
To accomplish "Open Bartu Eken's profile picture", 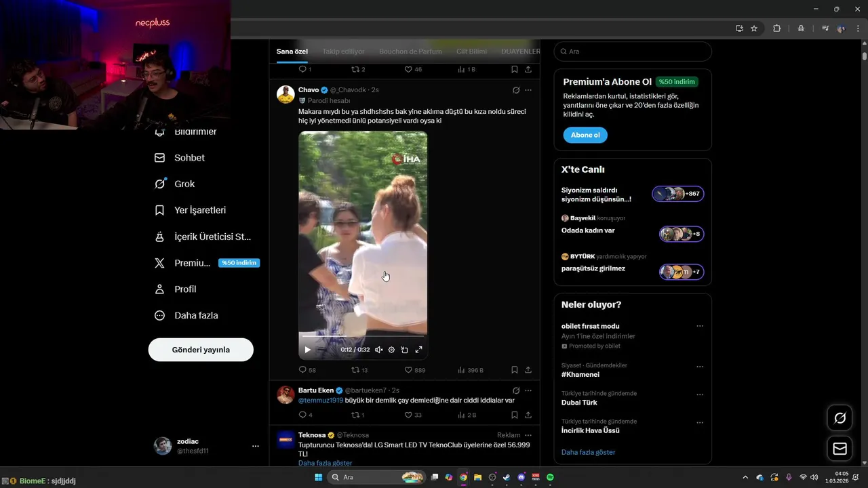I will point(285,394).
